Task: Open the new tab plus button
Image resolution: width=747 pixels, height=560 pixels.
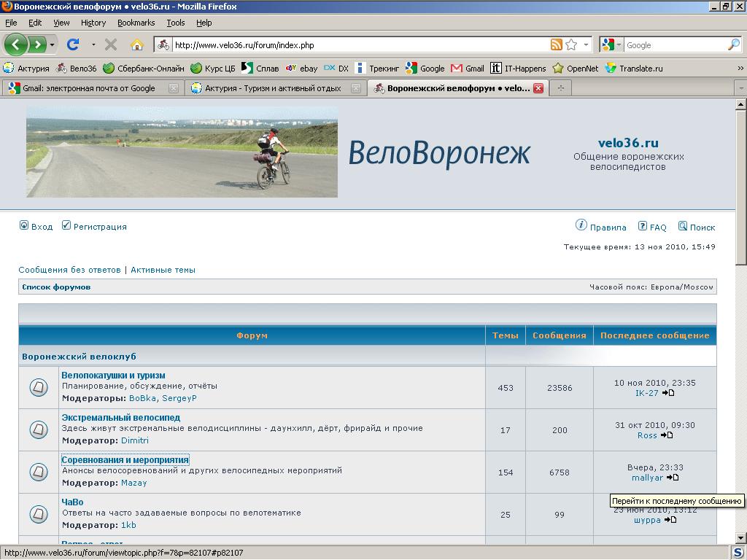Action: point(560,88)
